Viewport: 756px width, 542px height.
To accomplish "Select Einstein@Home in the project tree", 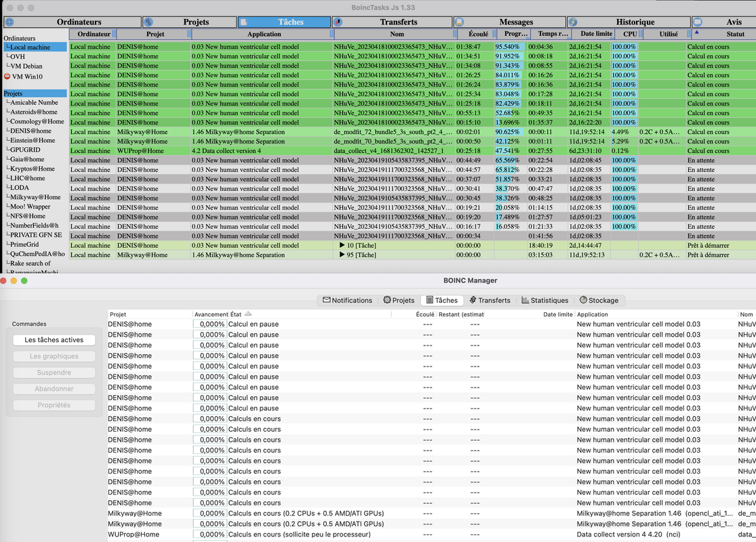I will point(33,140).
